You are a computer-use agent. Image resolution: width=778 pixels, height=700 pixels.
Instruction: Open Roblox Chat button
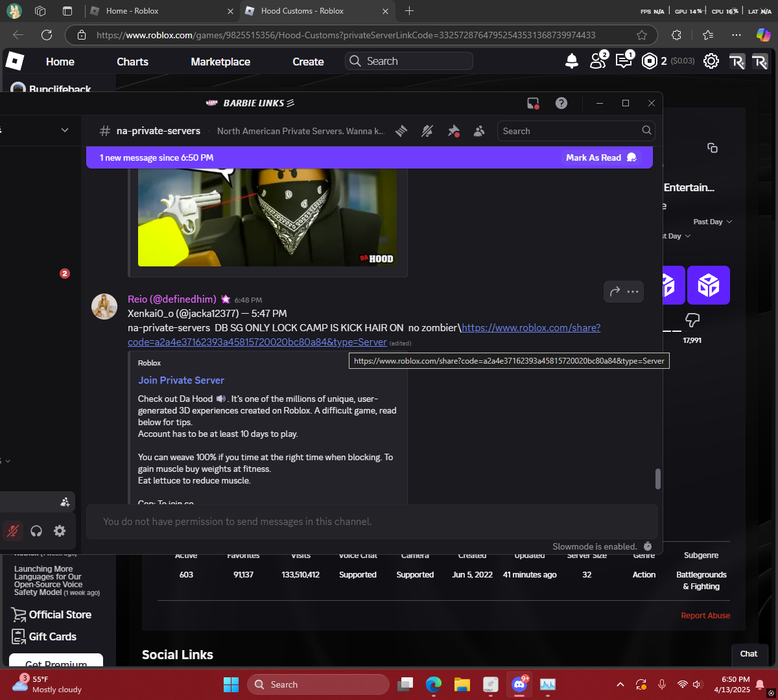(x=749, y=654)
